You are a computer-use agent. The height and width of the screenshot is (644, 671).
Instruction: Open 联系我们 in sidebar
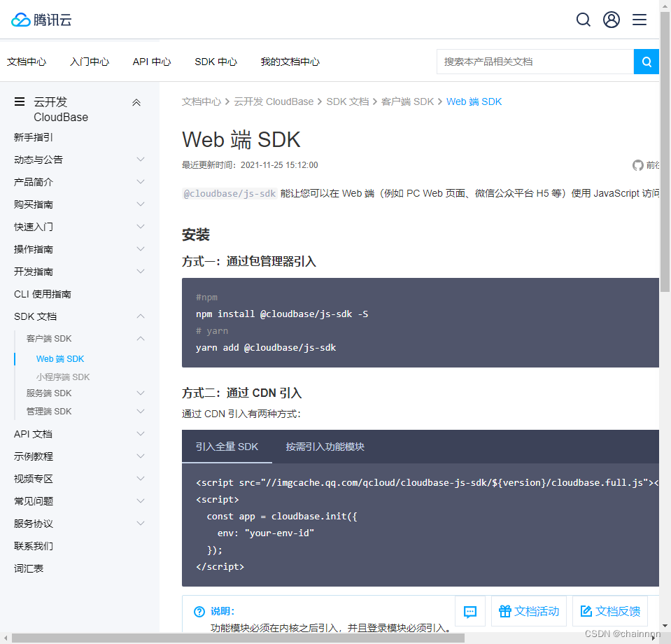(x=34, y=546)
